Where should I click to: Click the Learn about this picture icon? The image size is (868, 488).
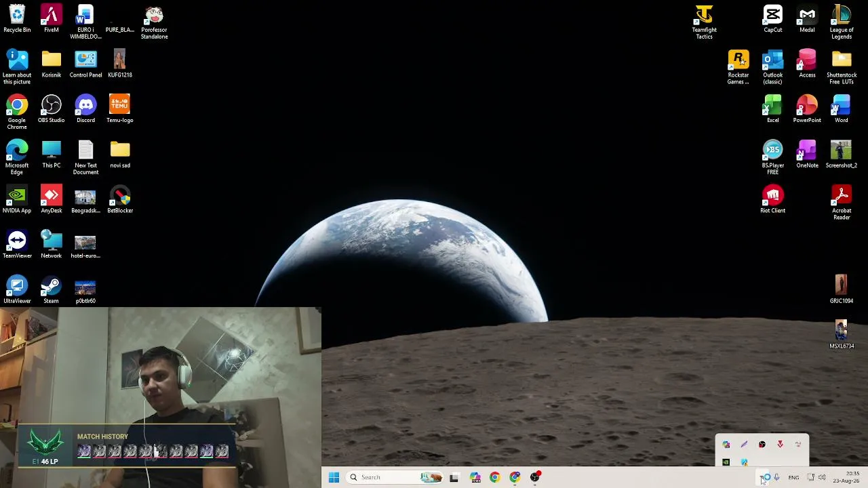pos(17,68)
